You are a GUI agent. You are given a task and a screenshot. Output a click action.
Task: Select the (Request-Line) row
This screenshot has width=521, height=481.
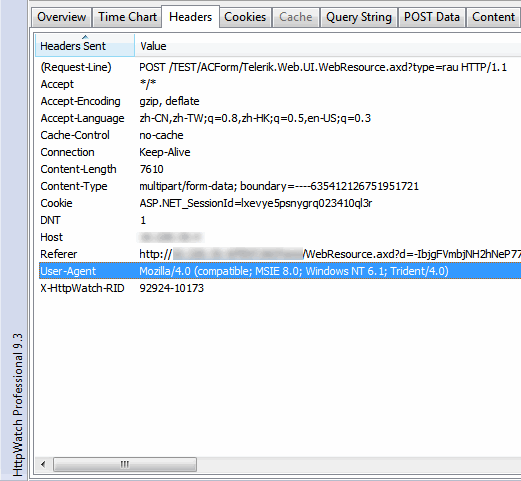click(280, 67)
